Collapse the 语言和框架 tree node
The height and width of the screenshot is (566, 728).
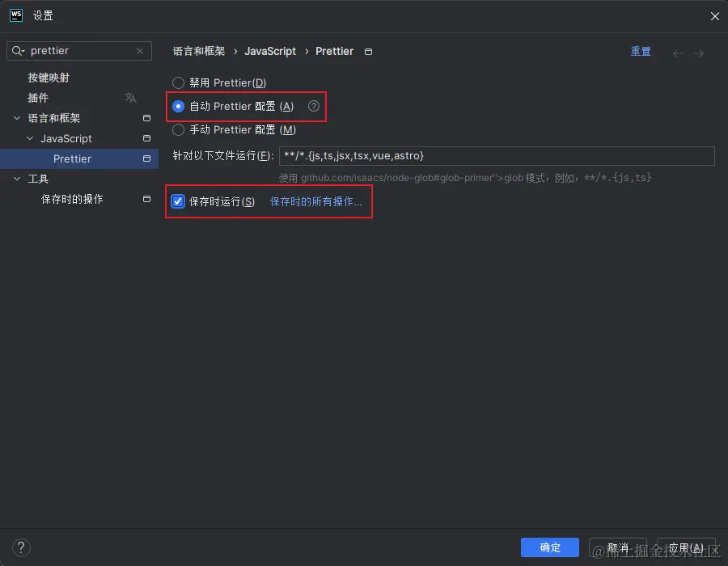click(x=17, y=118)
